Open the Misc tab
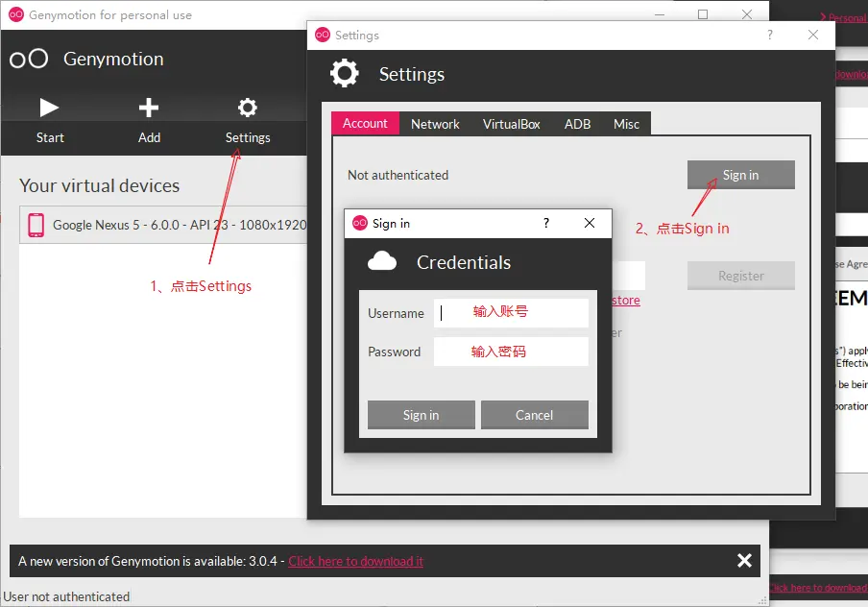Image resolution: width=868 pixels, height=607 pixels. click(x=626, y=124)
